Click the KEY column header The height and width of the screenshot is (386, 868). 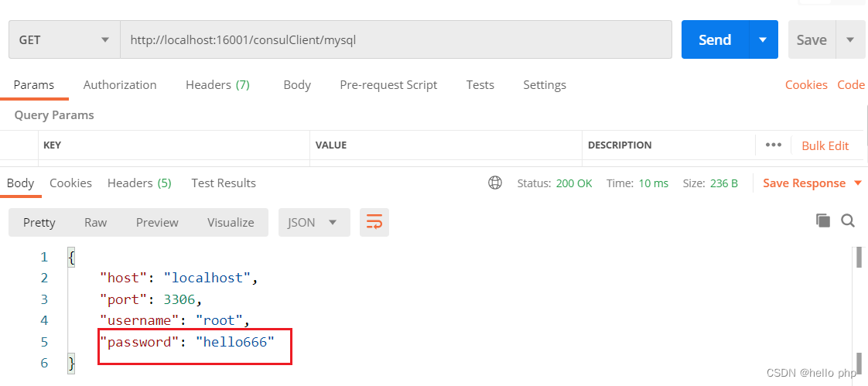pos(52,145)
